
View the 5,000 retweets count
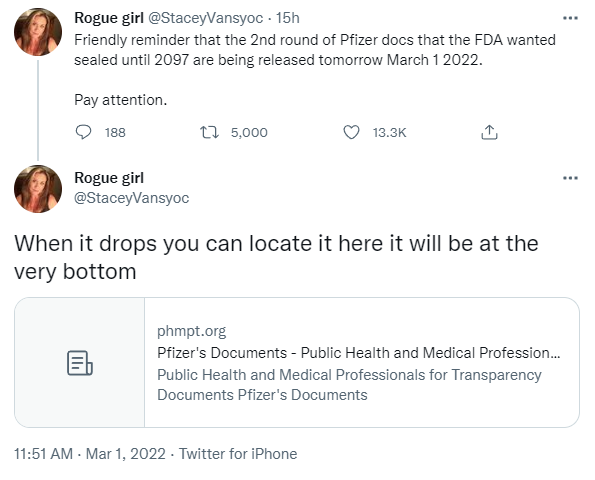(249, 133)
